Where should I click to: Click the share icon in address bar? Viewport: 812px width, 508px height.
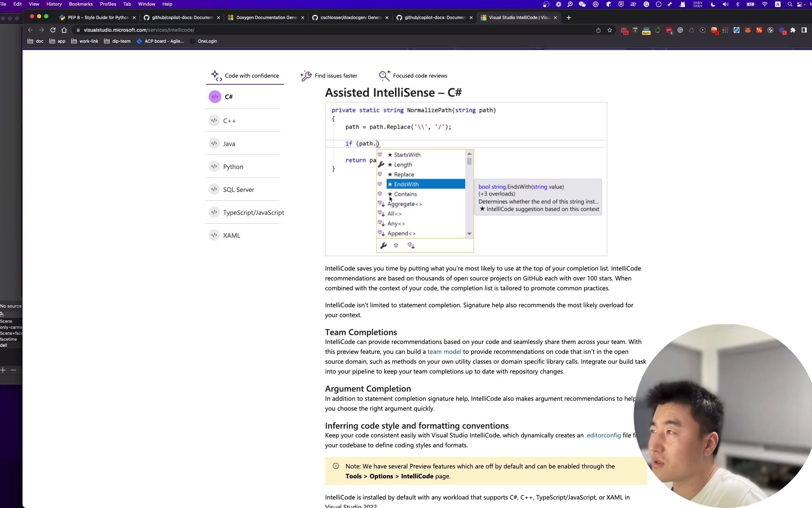(598, 30)
